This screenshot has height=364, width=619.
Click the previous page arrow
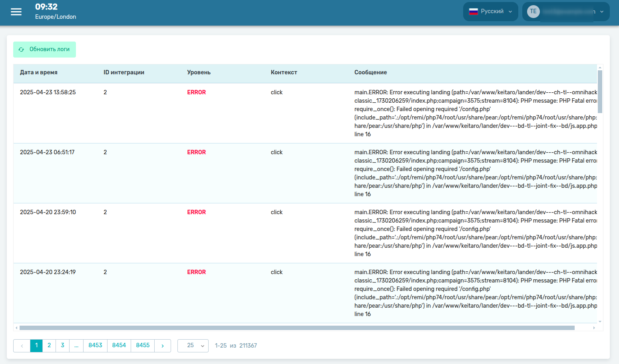22,346
